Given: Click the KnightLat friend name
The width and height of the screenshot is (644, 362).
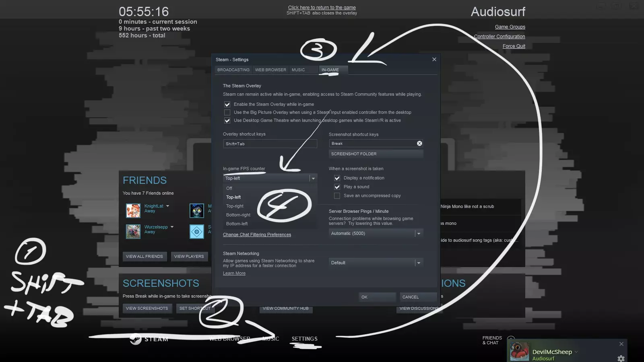Looking at the screenshot, I should 154,206.
